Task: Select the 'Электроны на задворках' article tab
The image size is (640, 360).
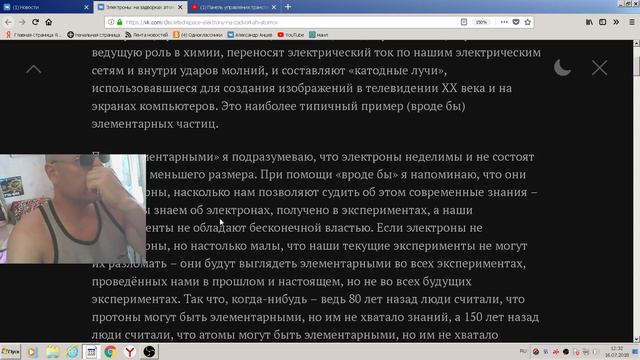Action: point(140,7)
